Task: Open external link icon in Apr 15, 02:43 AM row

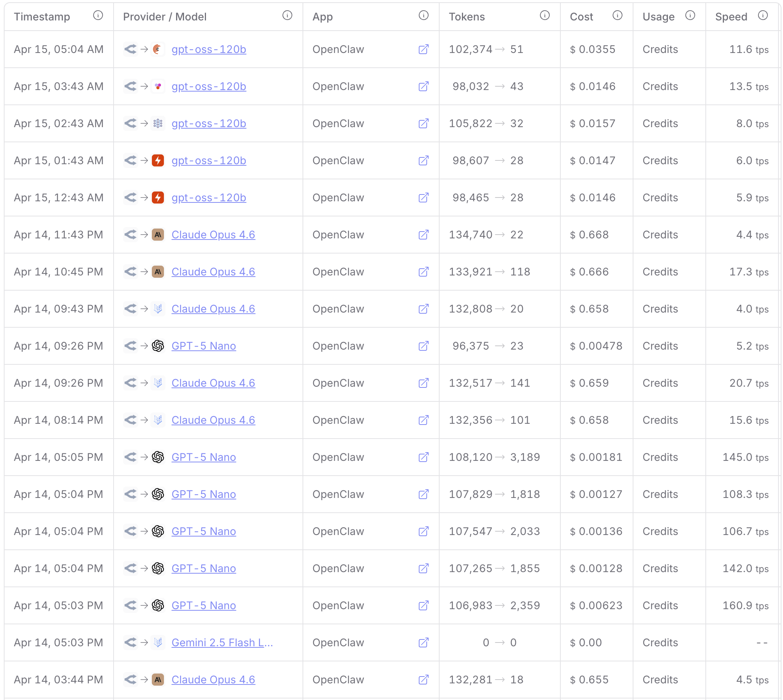Action: [x=424, y=123]
